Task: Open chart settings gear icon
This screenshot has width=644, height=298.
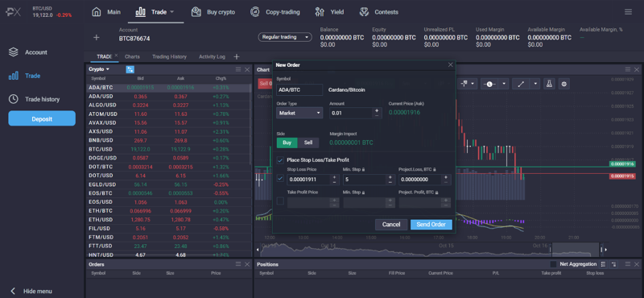Action: click(x=564, y=84)
